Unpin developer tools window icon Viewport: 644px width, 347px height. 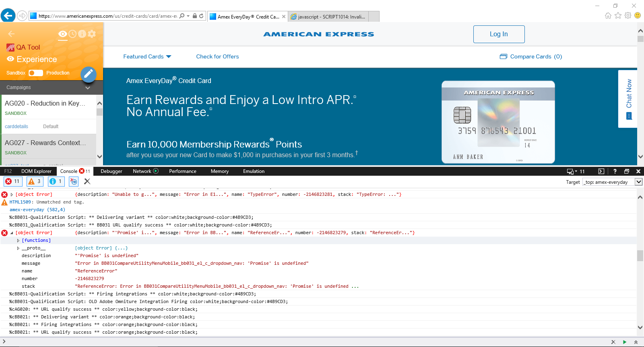pyautogui.click(x=627, y=171)
